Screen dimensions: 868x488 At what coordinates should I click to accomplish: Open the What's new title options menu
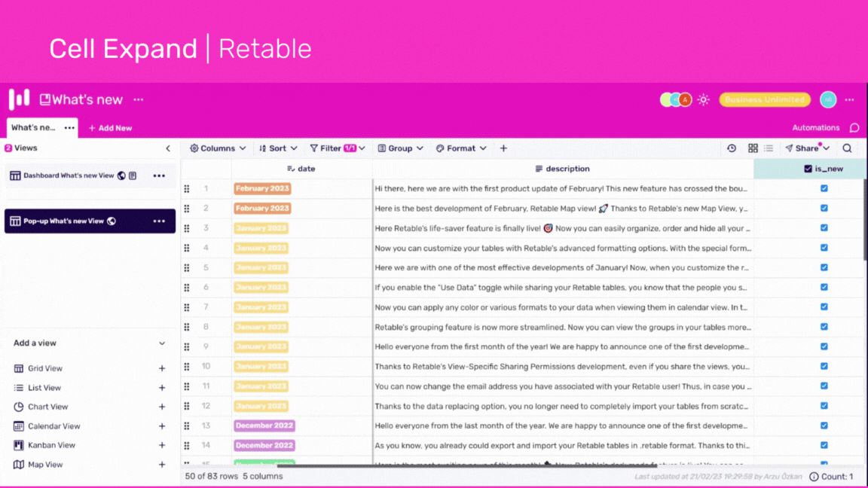[139, 99]
